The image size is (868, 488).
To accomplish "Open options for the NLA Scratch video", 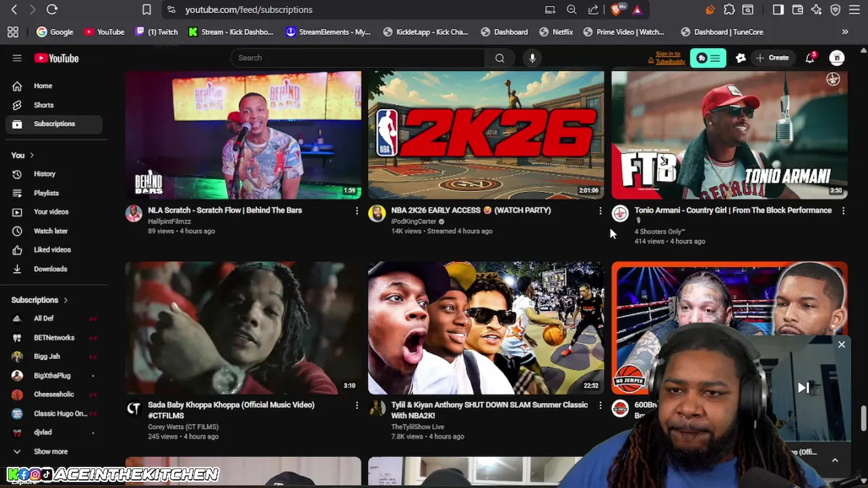I will tap(357, 211).
